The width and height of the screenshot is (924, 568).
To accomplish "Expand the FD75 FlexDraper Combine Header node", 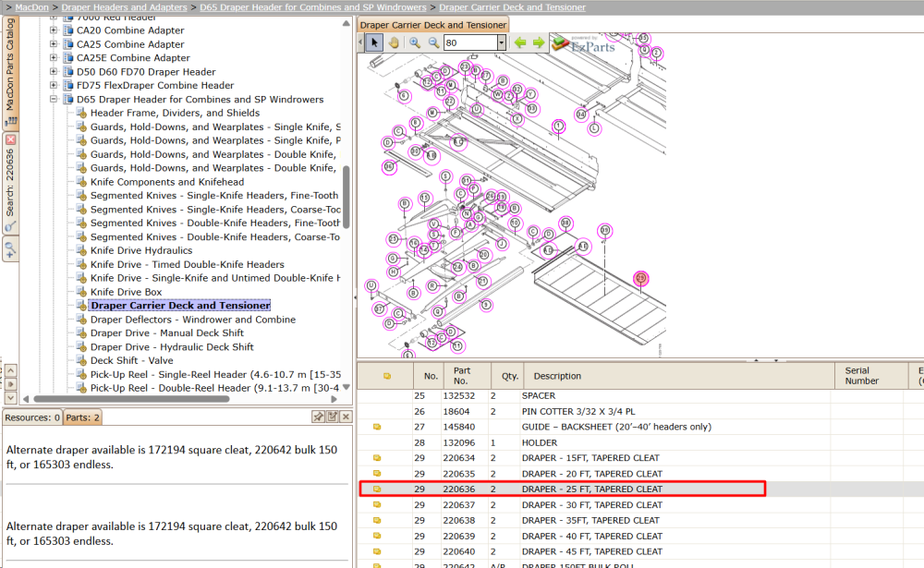I will pos(54,86).
